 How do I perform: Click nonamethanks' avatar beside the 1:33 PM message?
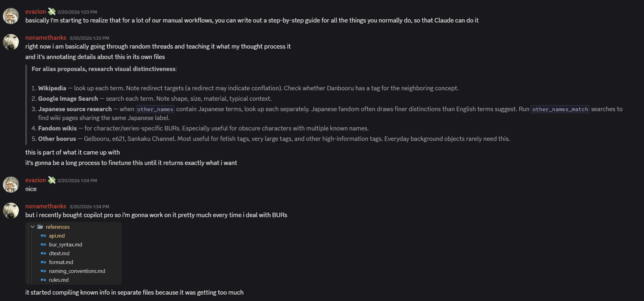[x=11, y=42]
